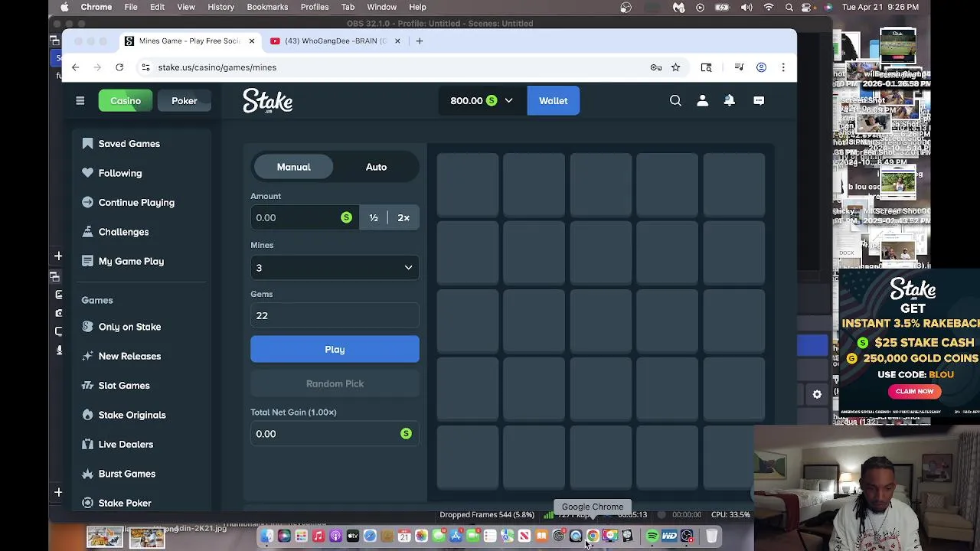Image resolution: width=980 pixels, height=551 pixels.
Task: Open Spotlight search in the menu bar
Action: 789,7
